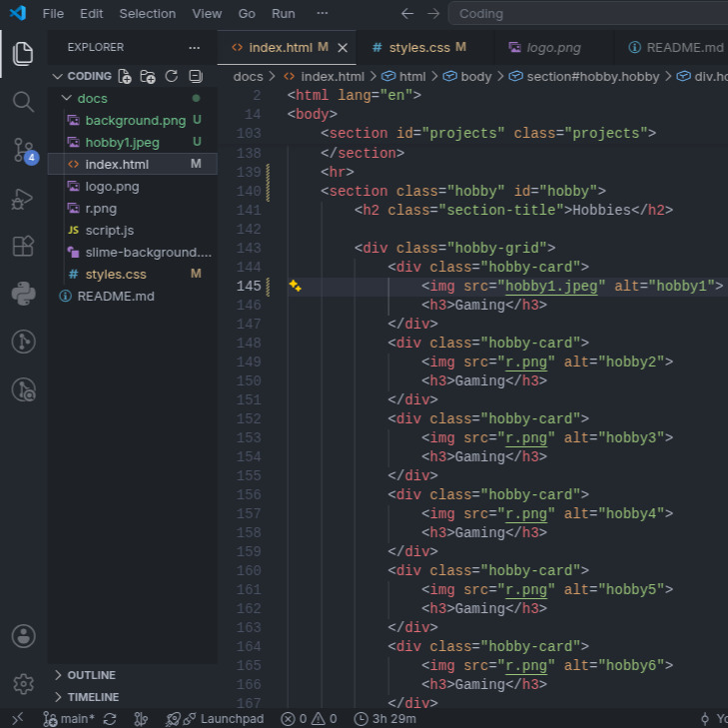The image size is (728, 728).
Task: Click the 3h 29m time tracker
Action: pos(384,719)
